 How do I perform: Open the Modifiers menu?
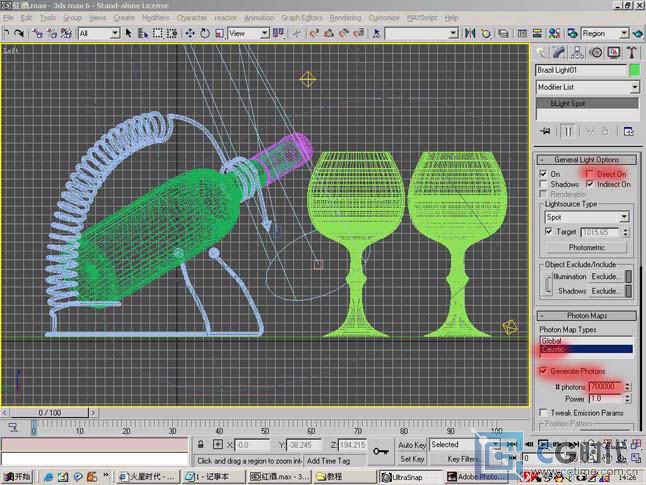pyautogui.click(x=155, y=18)
